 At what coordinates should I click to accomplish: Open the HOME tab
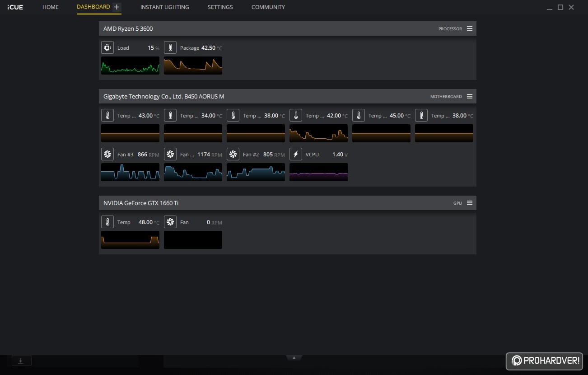coord(51,7)
